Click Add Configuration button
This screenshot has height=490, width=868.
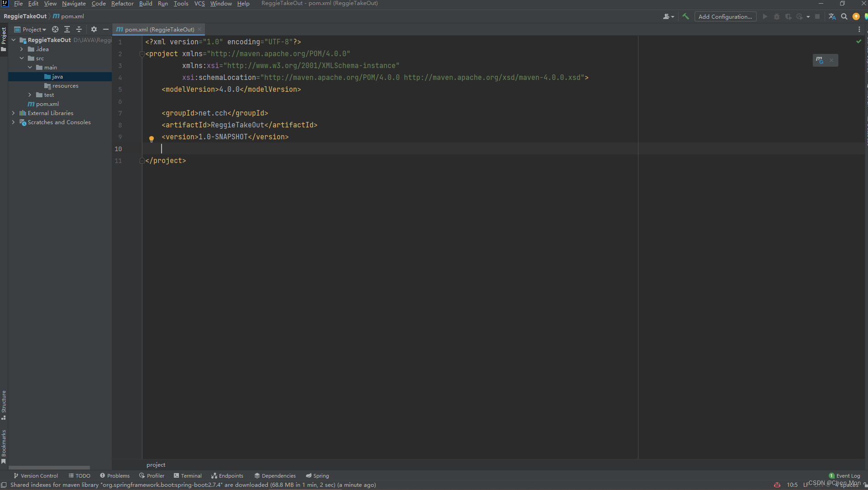click(725, 16)
